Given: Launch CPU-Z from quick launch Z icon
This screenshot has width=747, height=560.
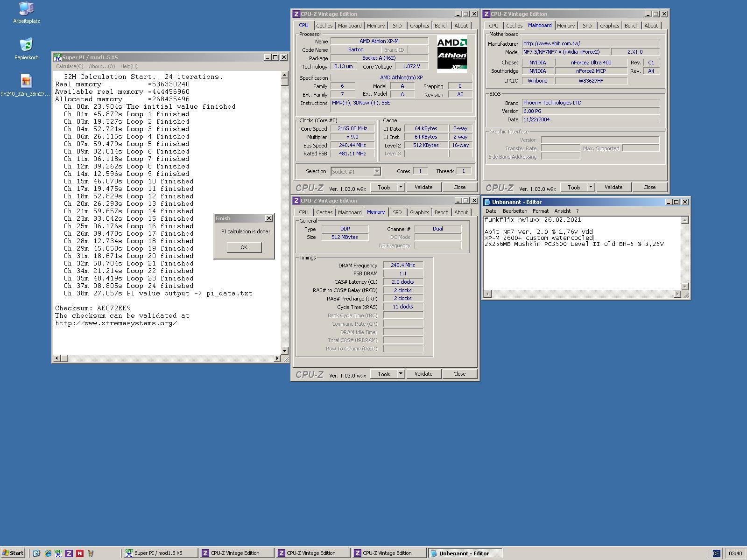Looking at the screenshot, I should click(x=69, y=553).
